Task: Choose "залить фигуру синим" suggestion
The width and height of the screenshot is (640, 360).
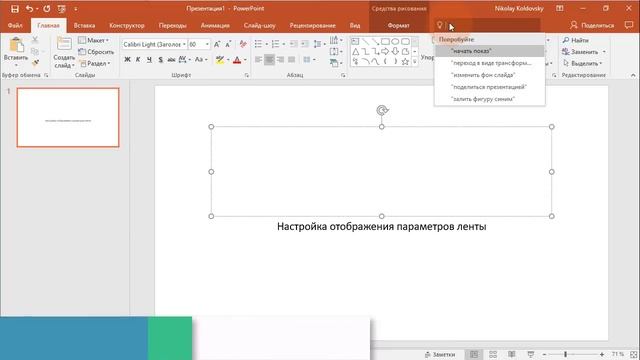Action: coord(490,99)
